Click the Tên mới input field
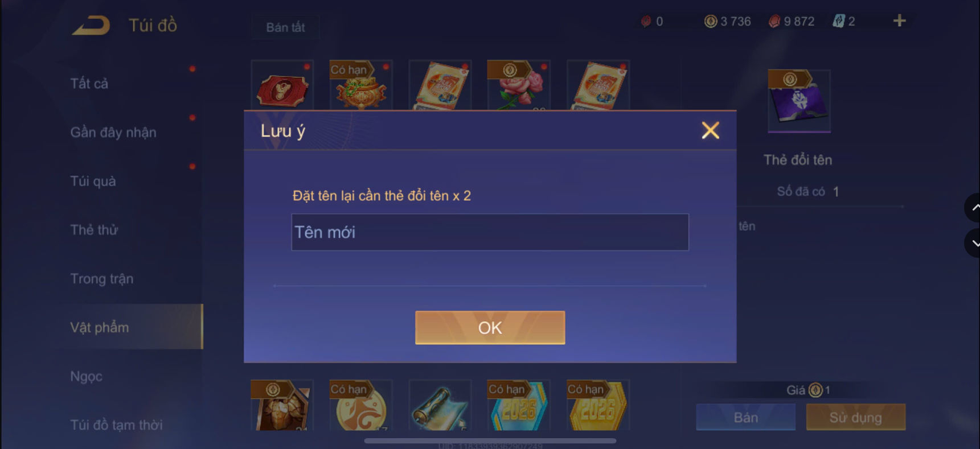Screen dimensions: 980x449 (490, 232)
